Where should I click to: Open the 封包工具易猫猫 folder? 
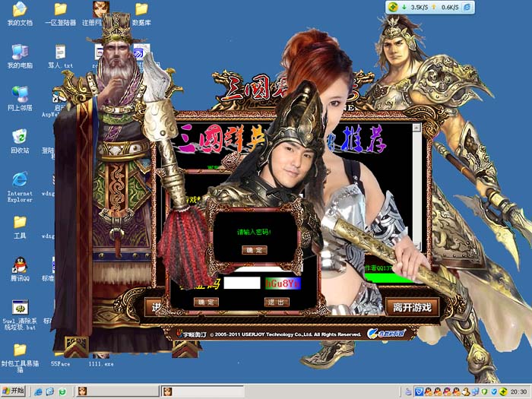[x=19, y=354]
